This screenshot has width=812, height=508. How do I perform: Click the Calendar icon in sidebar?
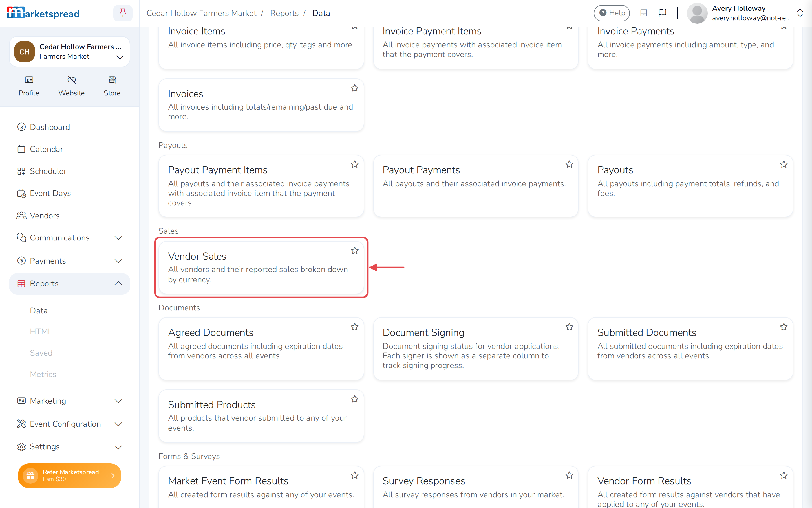coord(21,149)
